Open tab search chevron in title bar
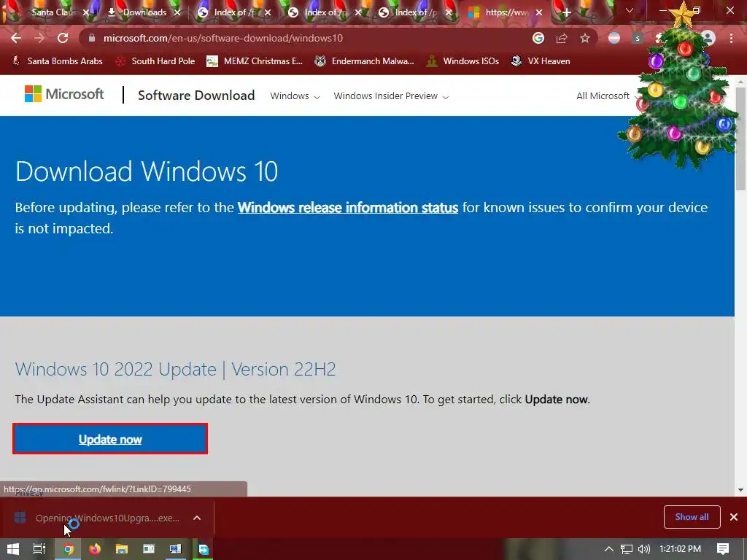Viewport: 747px width, 560px height. click(630, 10)
